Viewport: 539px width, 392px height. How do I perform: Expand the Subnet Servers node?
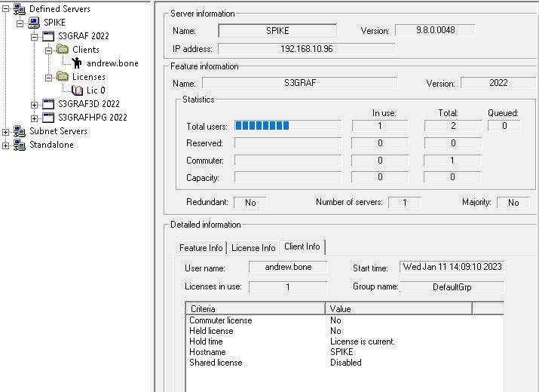(5, 132)
